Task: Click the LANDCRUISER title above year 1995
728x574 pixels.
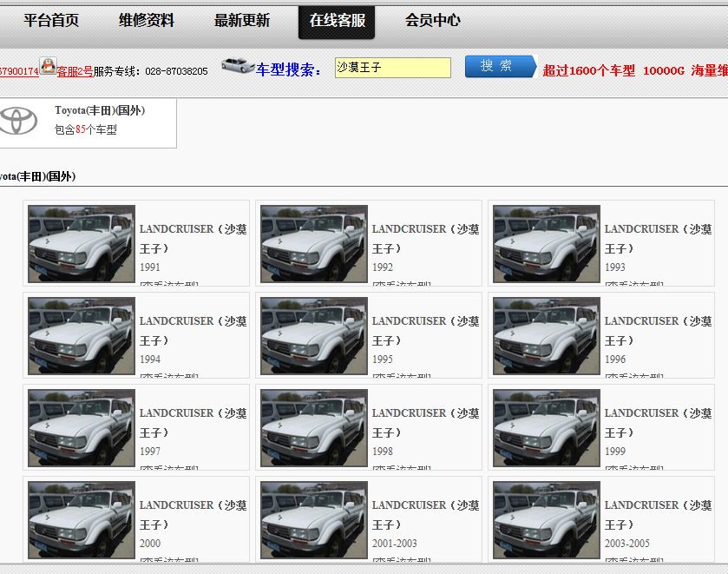Action: (426, 331)
